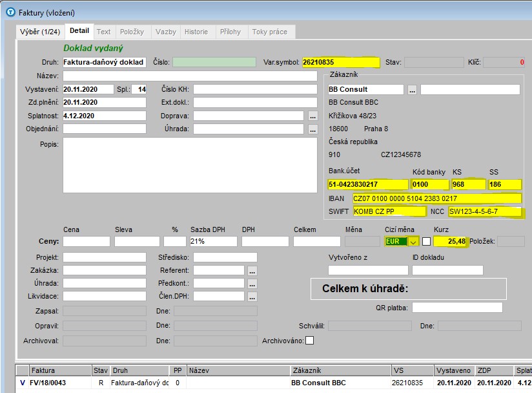The width and height of the screenshot is (532, 393).
Task: Click the Faktura column header
Action: coord(61,370)
